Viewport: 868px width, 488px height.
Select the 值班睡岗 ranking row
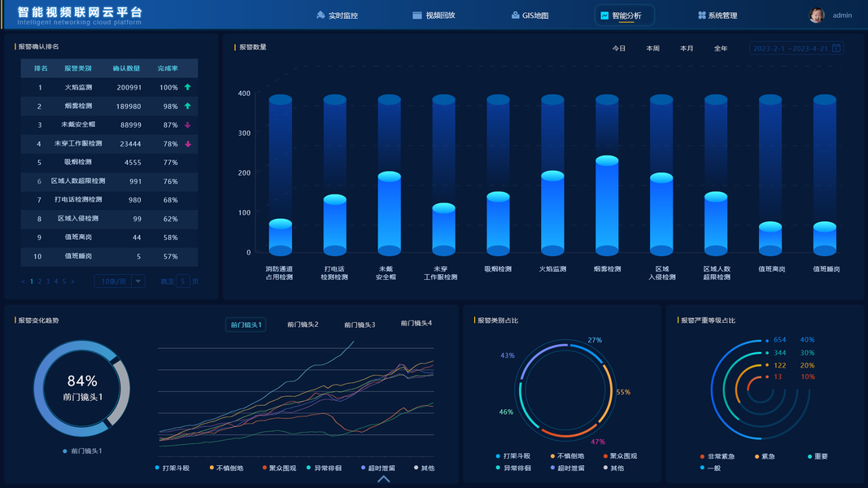[109, 257]
